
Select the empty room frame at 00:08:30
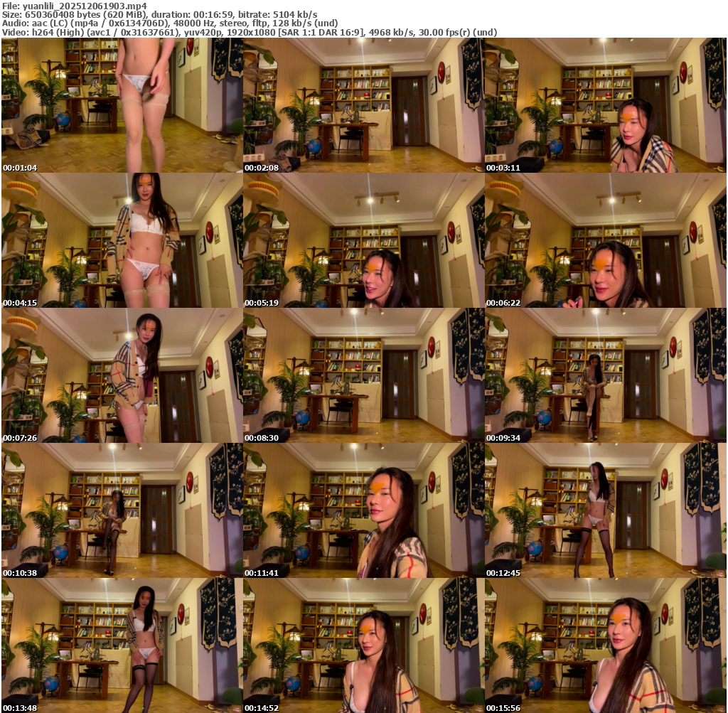pyautogui.click(x=363, y=375)
